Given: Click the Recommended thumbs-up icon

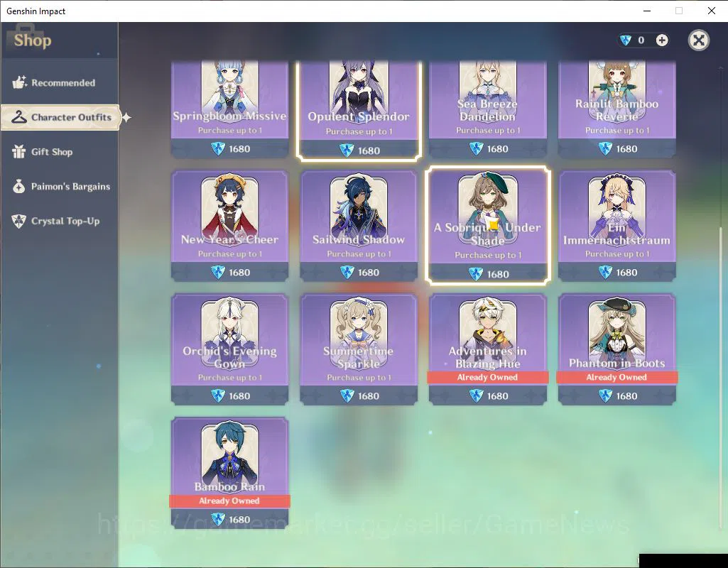Looking at the screenshot, I should 19,82.
